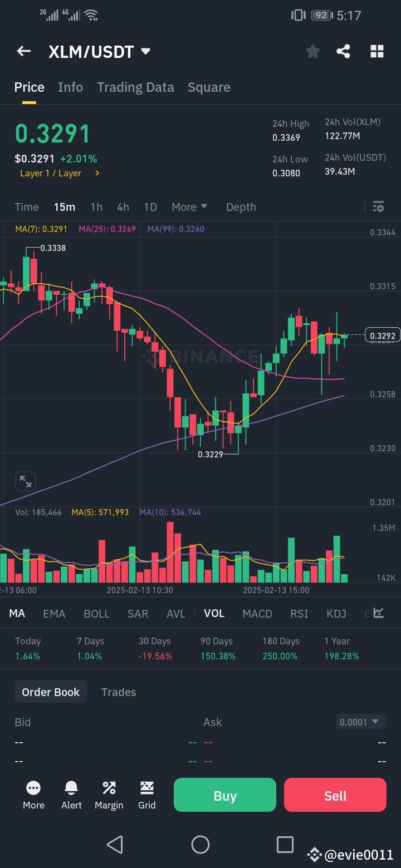Switch to the Trading Data tab
The image size is (401, 868).
[x=135, y=87]
